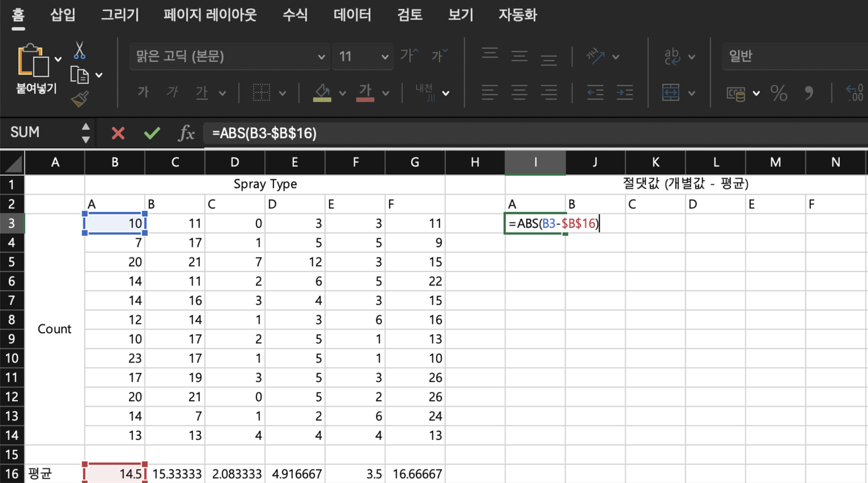The image size is (868, 483).
Task: Toggle wrap text option
Action: (x=672, y=57)
